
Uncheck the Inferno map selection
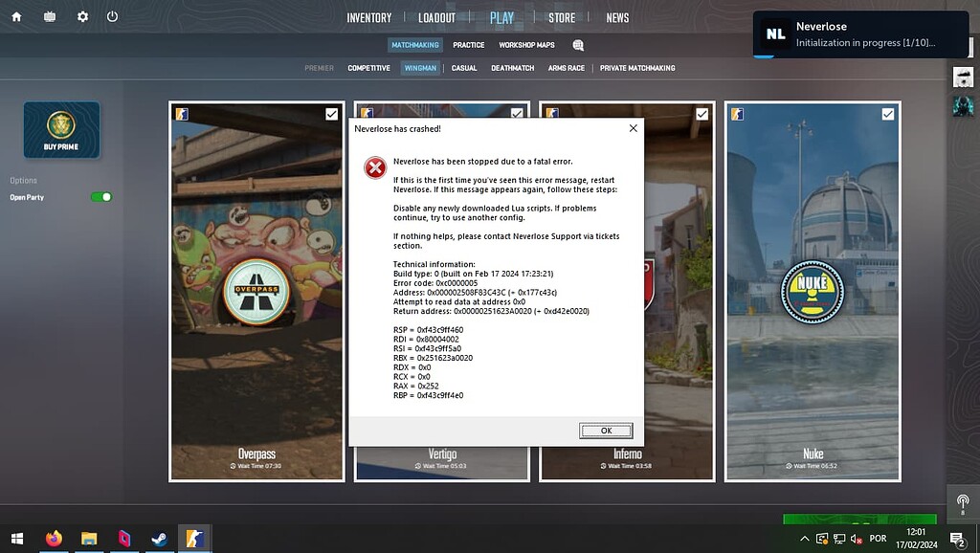700,113
